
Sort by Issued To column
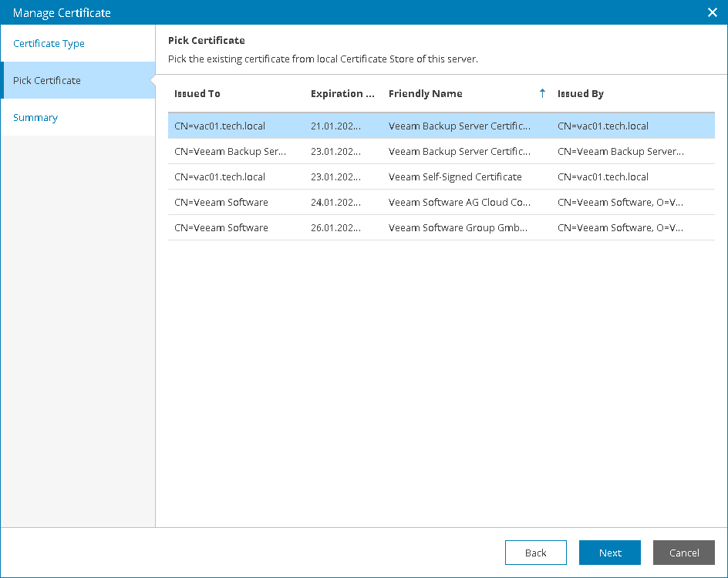tap(197, 93)
